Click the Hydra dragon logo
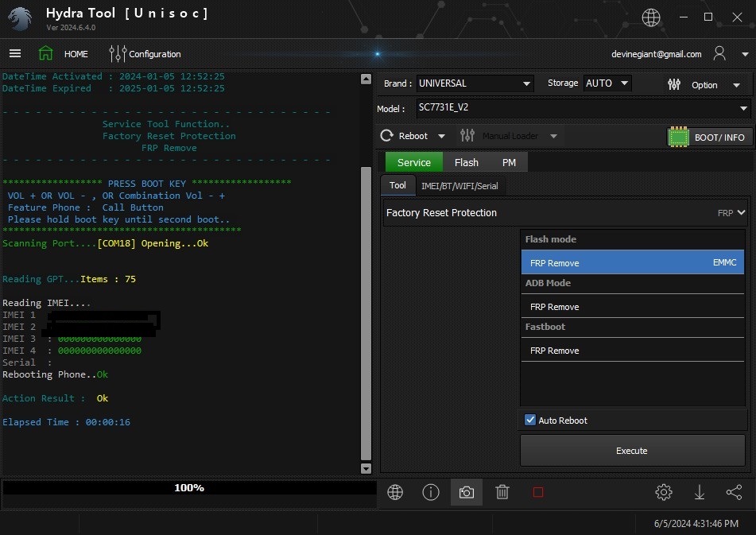The width and height of the screenshot is (756, 535). (x=20, y=19)
